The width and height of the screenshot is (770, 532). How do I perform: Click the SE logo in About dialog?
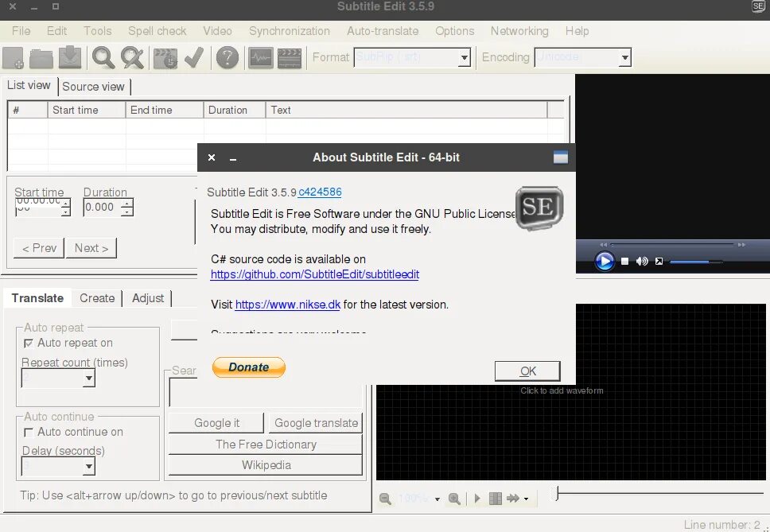[x=539, y=208]
